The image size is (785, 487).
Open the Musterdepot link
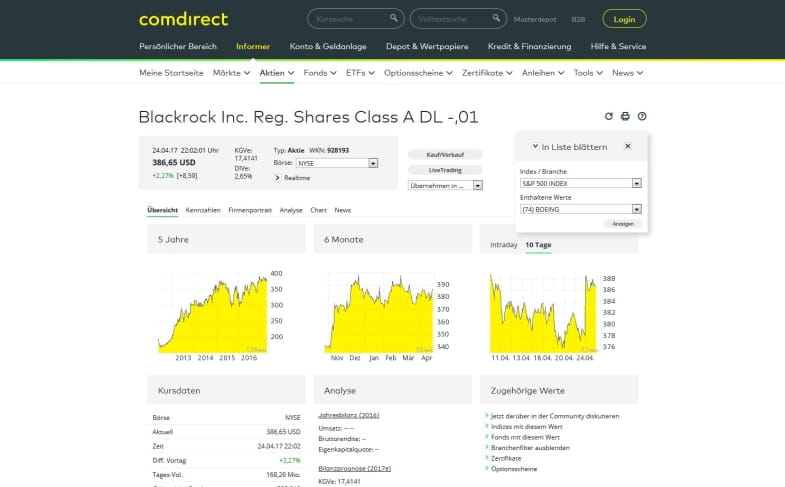point(535,20)
